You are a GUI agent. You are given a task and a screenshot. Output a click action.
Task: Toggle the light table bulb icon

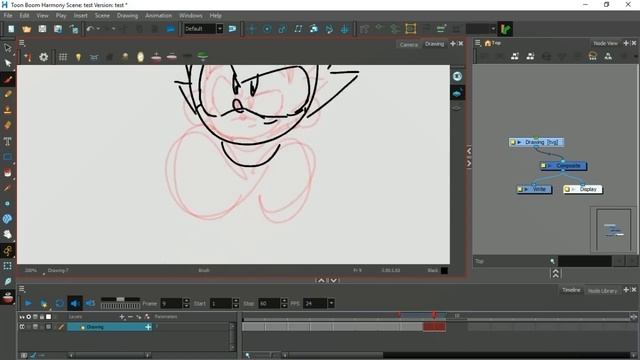pyautogui.click(x=78, y=57)
